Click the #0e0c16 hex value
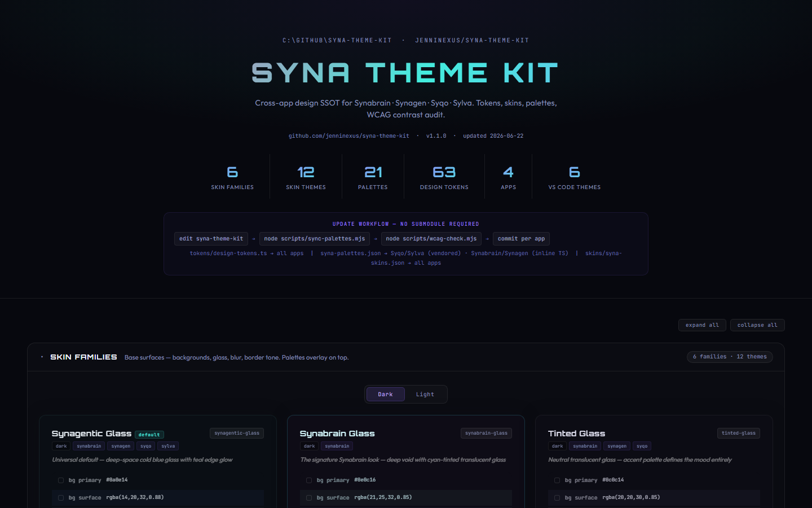This screenshot has width=812, height=508. (365, 480)
